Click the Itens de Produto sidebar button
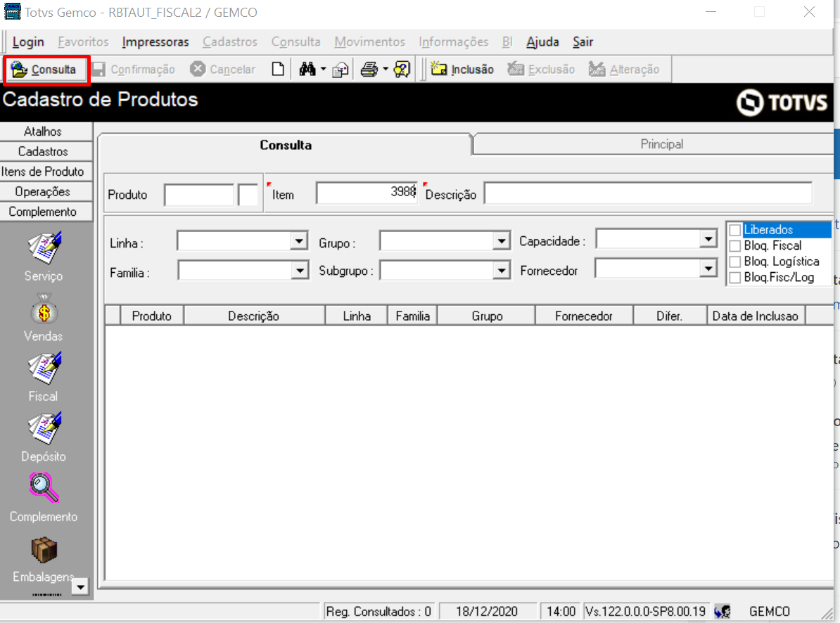This screenshot has width=840, height=623. [46, 172]
